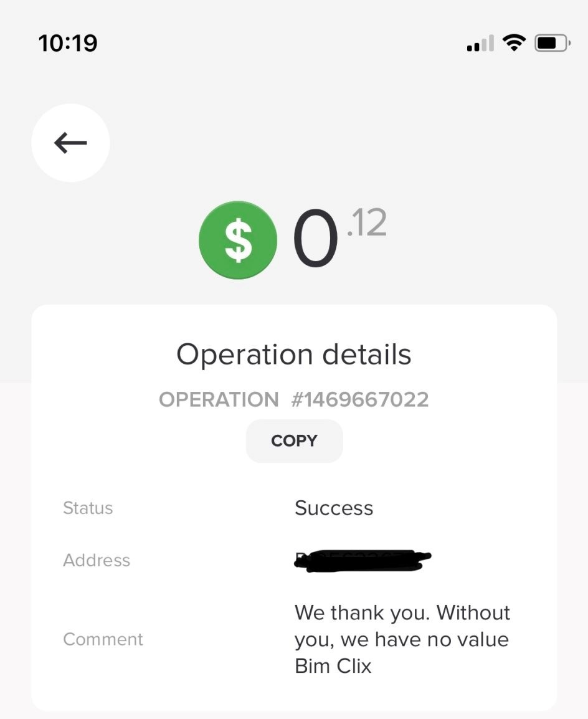
Task: Tap the .12 cents portion of amount
Action: click(367, 223)
